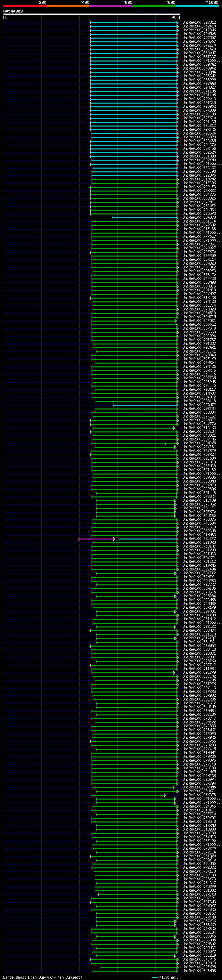This screenshot has height=980, width=222.
Task: Click the green ~80% identity legend bar
Action: click(154, 6)
